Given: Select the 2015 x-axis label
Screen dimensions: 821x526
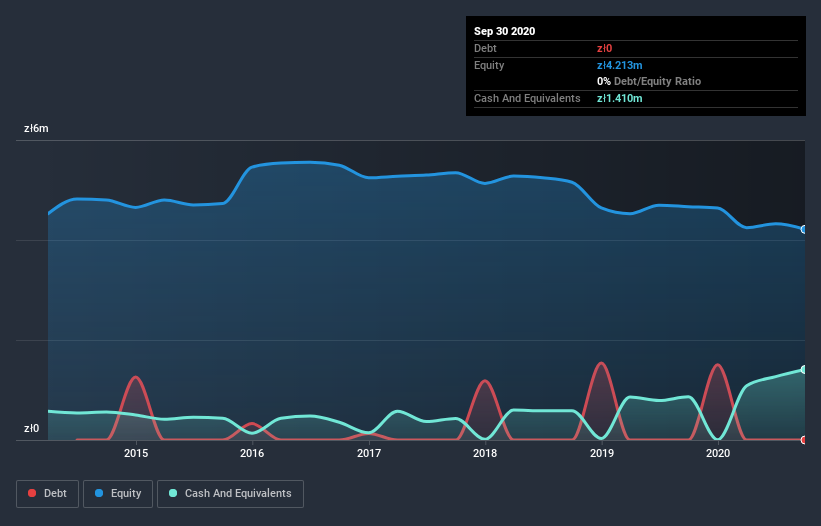Looking at the screenshot, I should click(136, 453).
